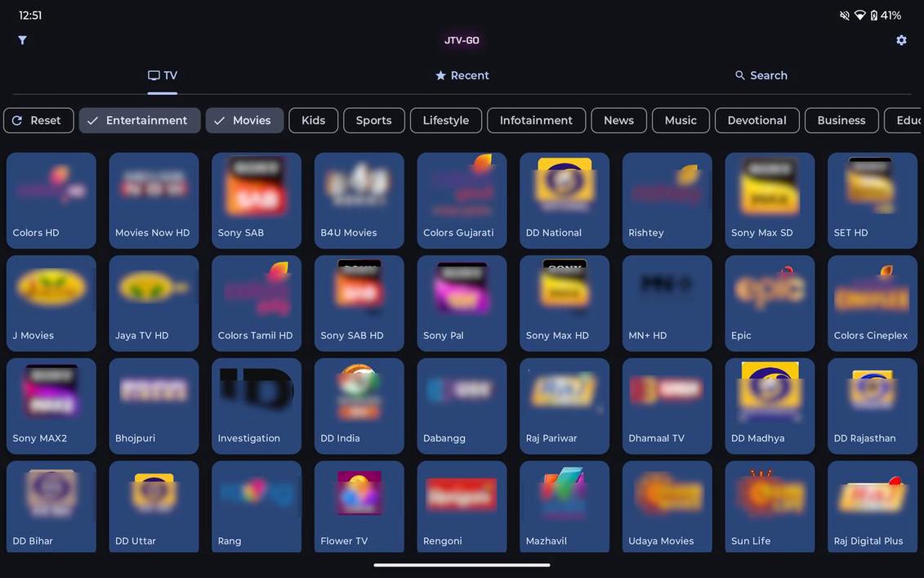Open the DD Madhya channel
Screen dimensions: 924x578
[x=770, y=405]
